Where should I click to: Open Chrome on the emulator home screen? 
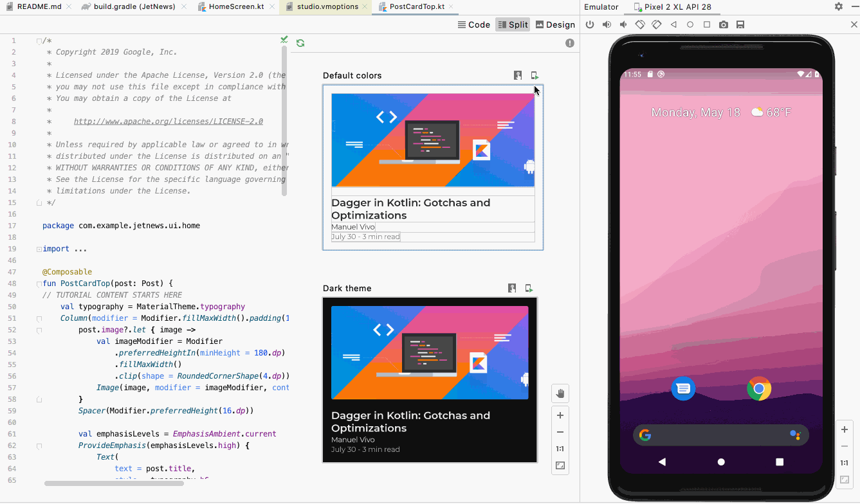(x=759, y=388)
